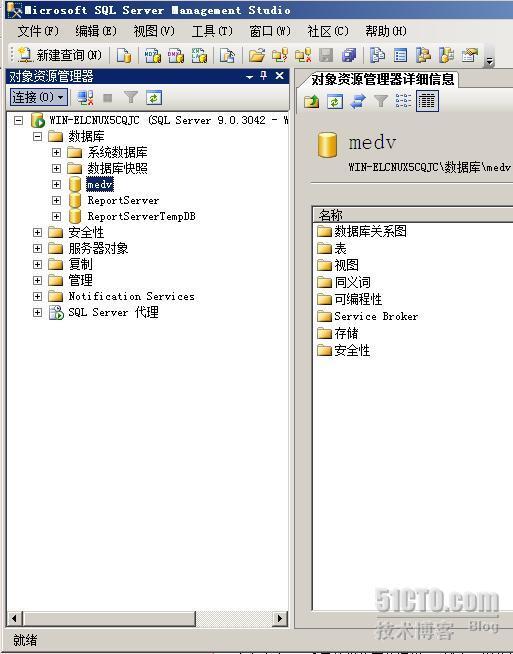
Task: Click the New Query (新建查询) button
Action: click(x=60, y=55)
